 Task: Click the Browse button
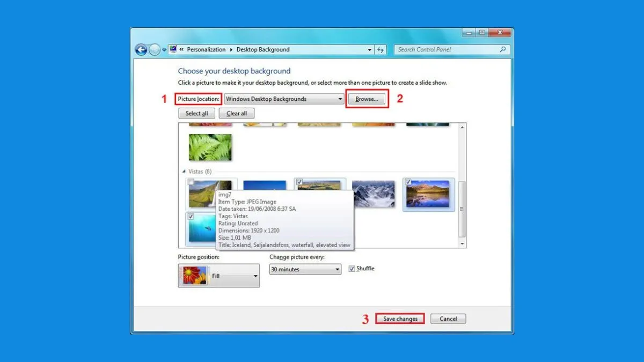point(367,98)
